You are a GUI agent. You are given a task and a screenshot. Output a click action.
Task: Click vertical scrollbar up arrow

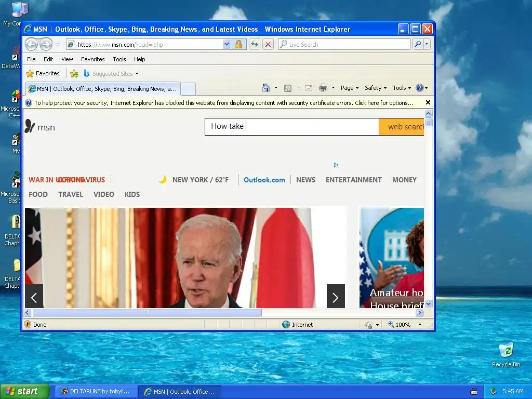[x=428, y=113]
